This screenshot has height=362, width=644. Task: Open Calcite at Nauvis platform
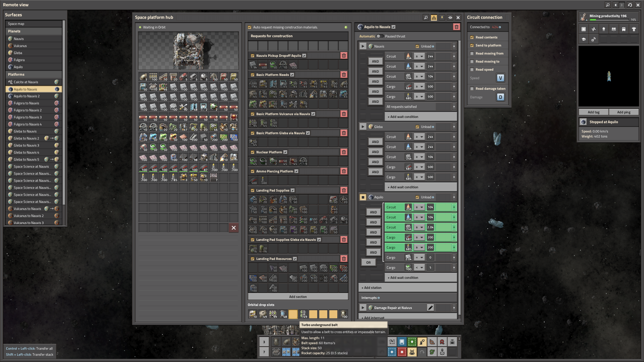tap(34, 82)
